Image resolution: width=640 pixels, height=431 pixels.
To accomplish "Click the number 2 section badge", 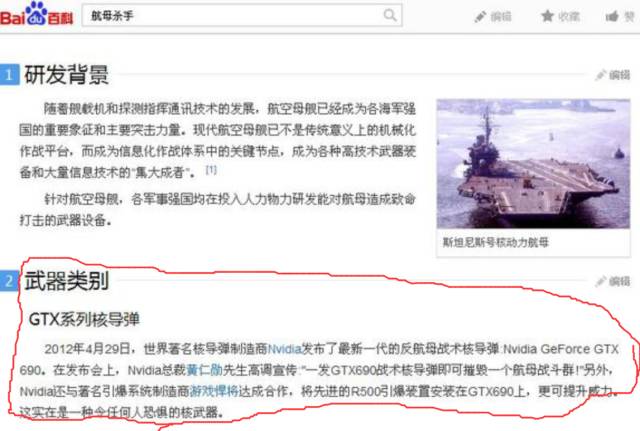I will click(x=9, y=281).
